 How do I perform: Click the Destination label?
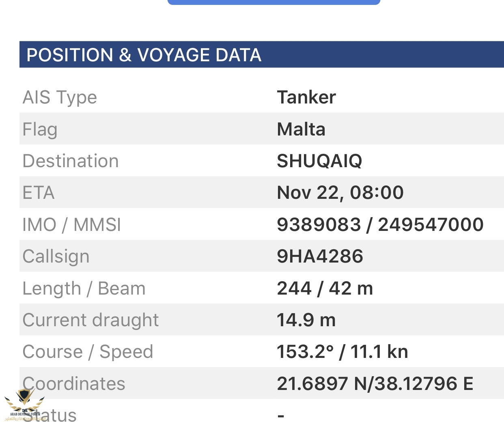pyautogui.click(x=71, y=161)
